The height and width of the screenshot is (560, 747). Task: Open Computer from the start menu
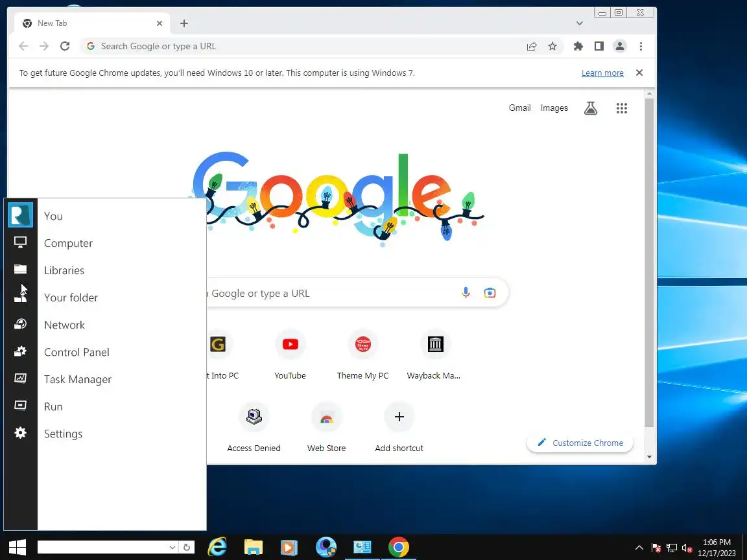coord(68,243)
